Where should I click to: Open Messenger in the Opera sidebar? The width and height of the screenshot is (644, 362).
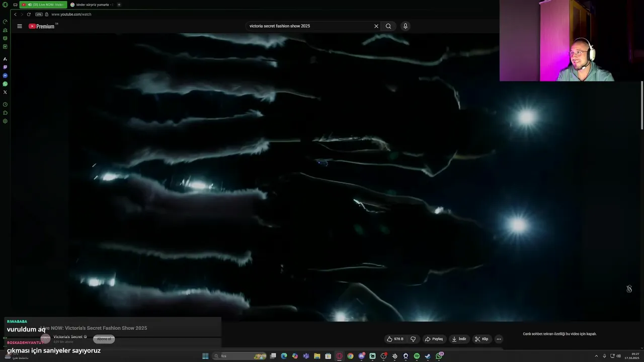[x=5, y=75]
